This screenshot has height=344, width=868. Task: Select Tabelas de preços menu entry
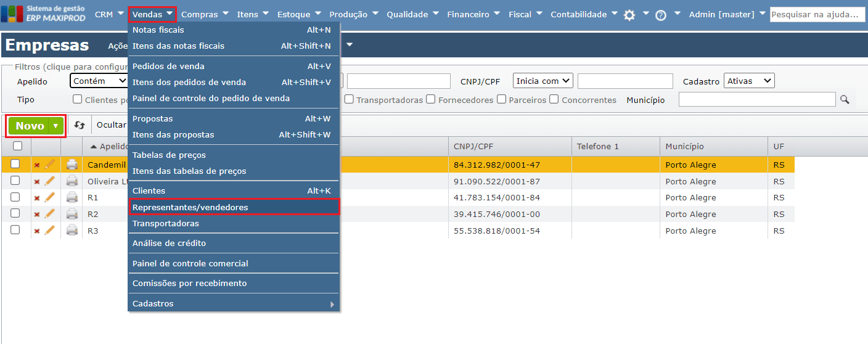point(234,155)
